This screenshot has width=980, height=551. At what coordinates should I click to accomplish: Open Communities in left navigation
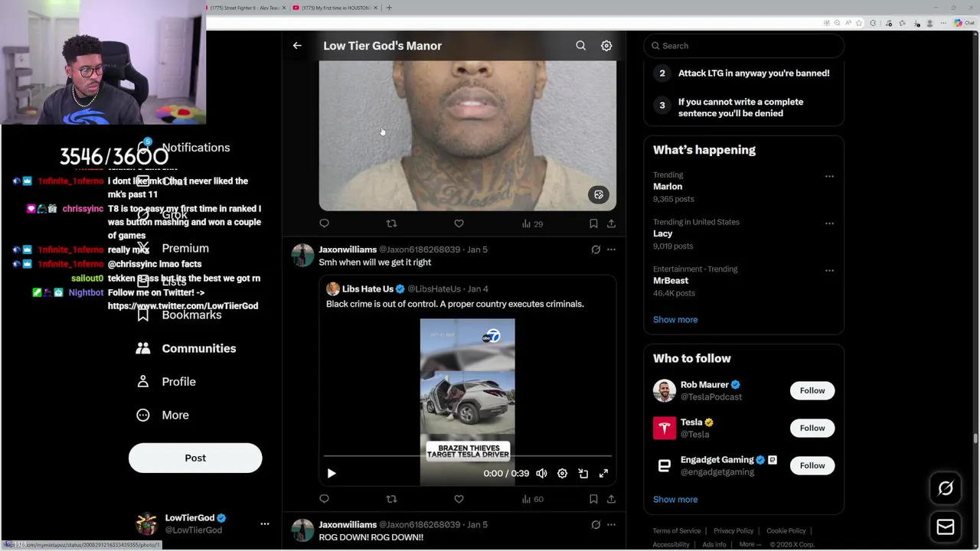(186, 348)
